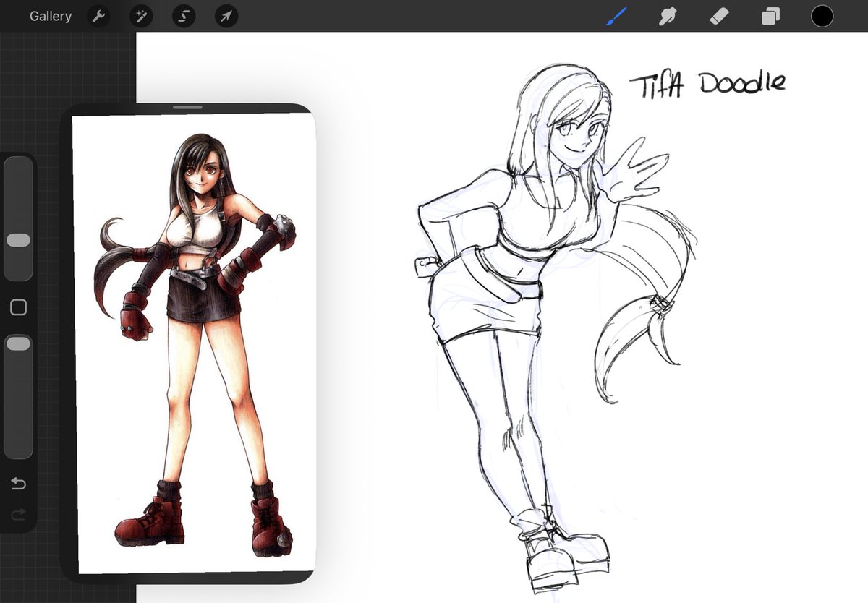Select the Smudge tool
The image size is (868, 603).
click(x=668, y=16)
